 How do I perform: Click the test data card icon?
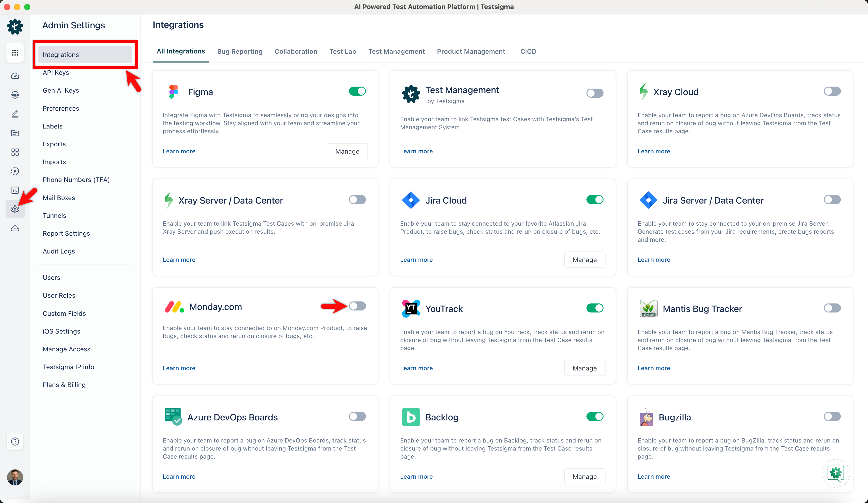15,133
